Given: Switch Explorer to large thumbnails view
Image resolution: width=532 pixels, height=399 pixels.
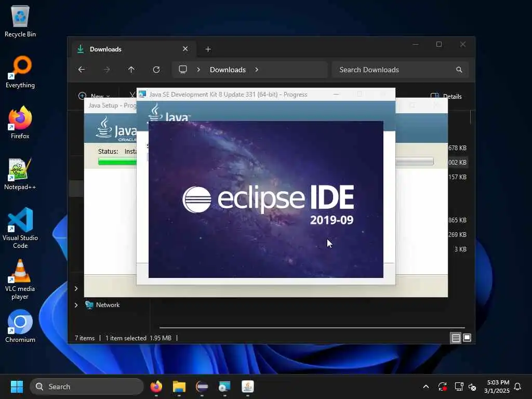Looking at the screenshot, I should tap(467, 338).
